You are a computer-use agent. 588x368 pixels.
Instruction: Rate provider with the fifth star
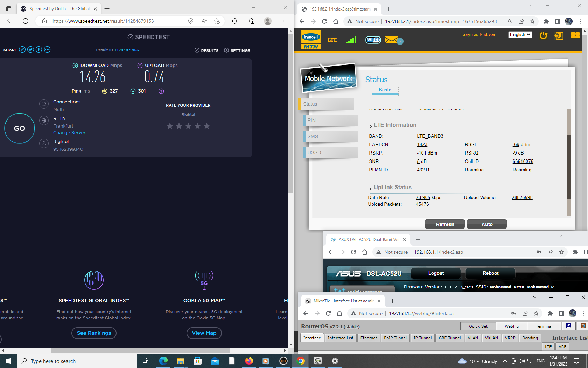pos(207,126)
